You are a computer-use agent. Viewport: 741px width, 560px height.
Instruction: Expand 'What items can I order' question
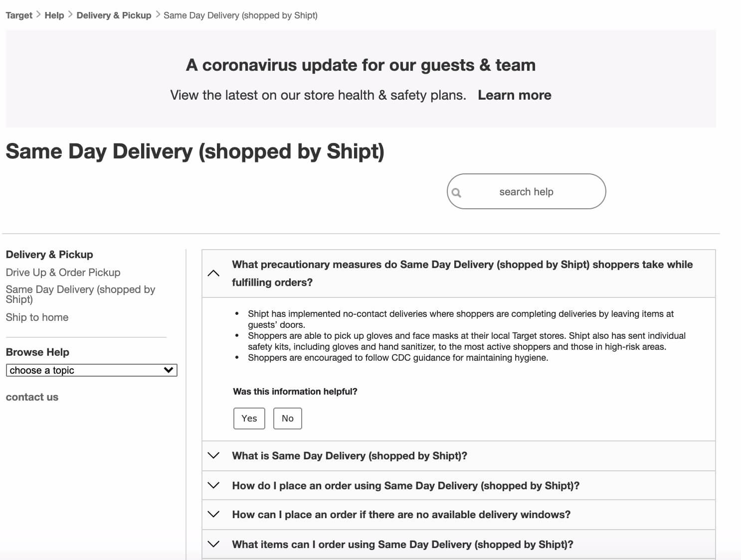[x=402, y=545]
